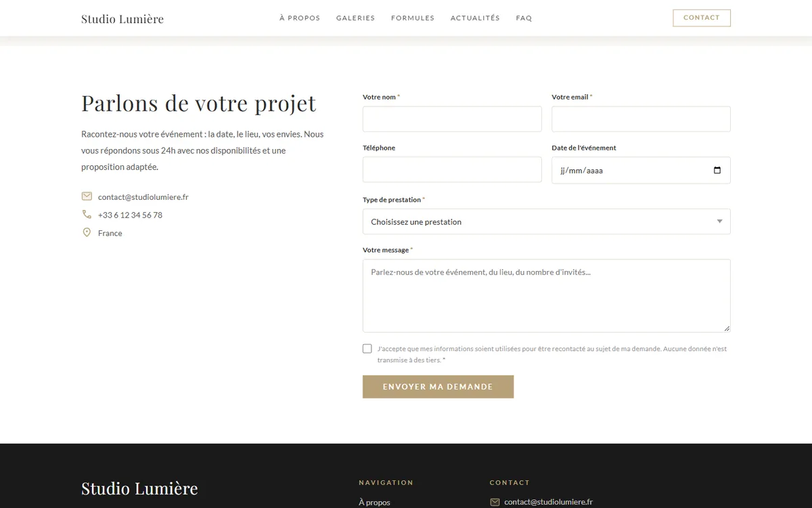Open À propos in footer navigation
812x508 pixels.
pyautogui.click(x=374, y=503)
